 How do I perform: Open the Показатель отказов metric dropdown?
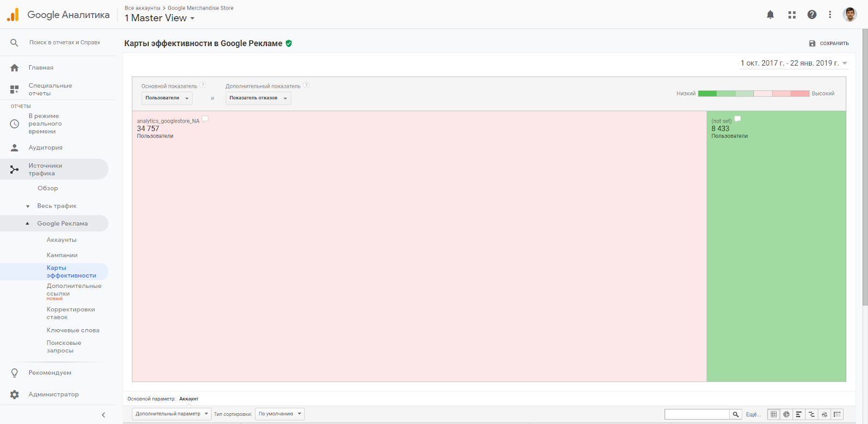coord(258,98)
